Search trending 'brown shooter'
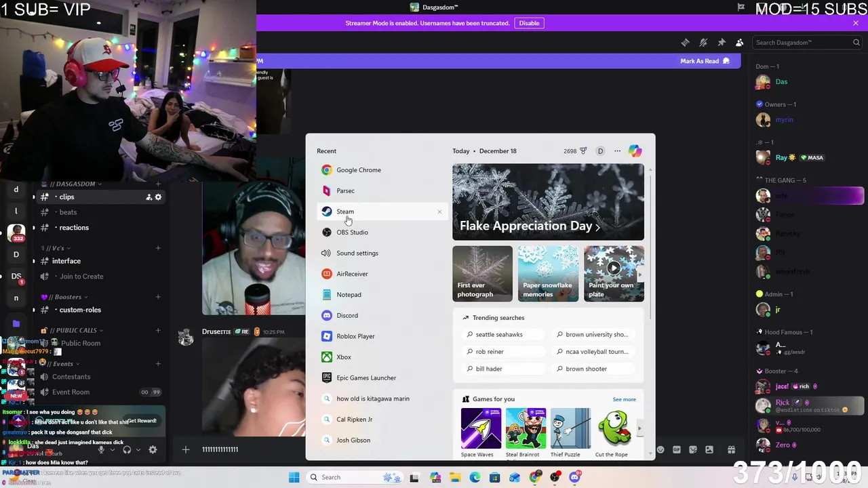 pyautogui.click(x=593, y=369)
